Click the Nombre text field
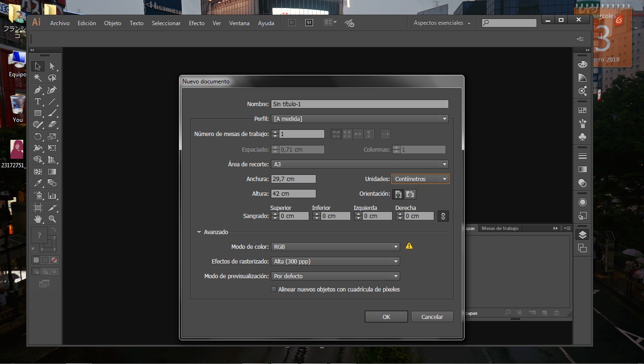The width and height of the screenshot is (644, 364). pos(360,104)
